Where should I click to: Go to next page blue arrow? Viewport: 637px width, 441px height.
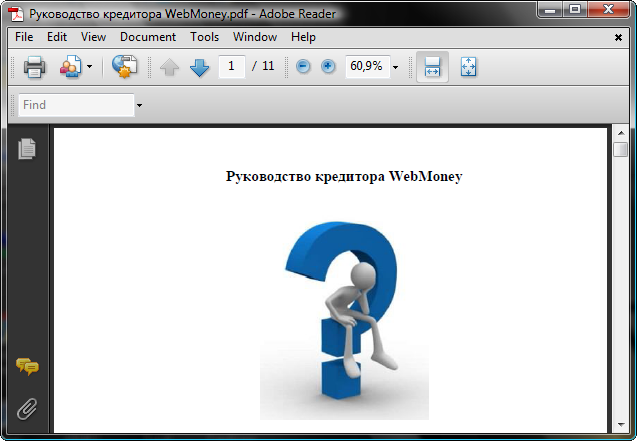coord(199,67)
